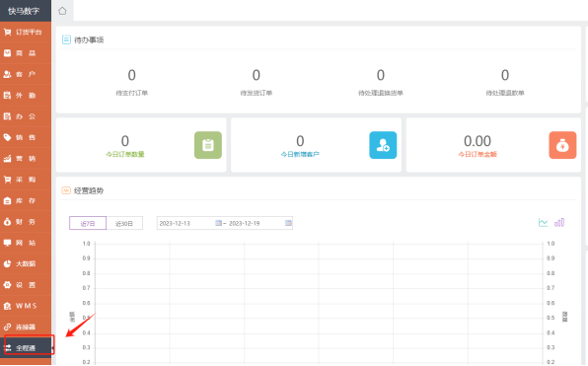This screenshot has height=366, width=588.
Task: Open the WMS sidebar item
Action: tap(26, 306)
